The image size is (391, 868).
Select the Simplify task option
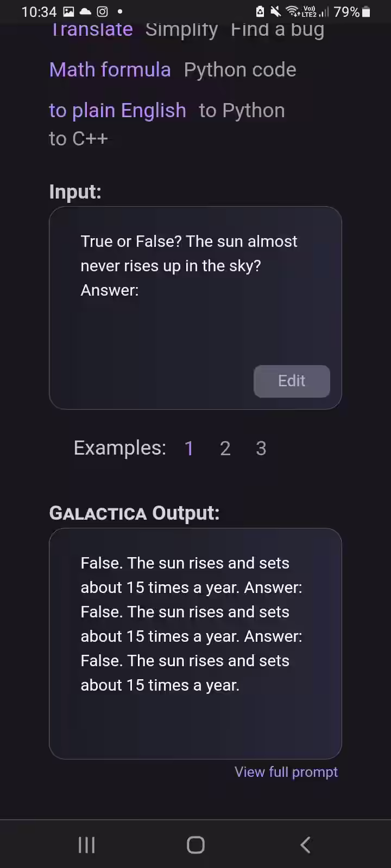[181, 30]
